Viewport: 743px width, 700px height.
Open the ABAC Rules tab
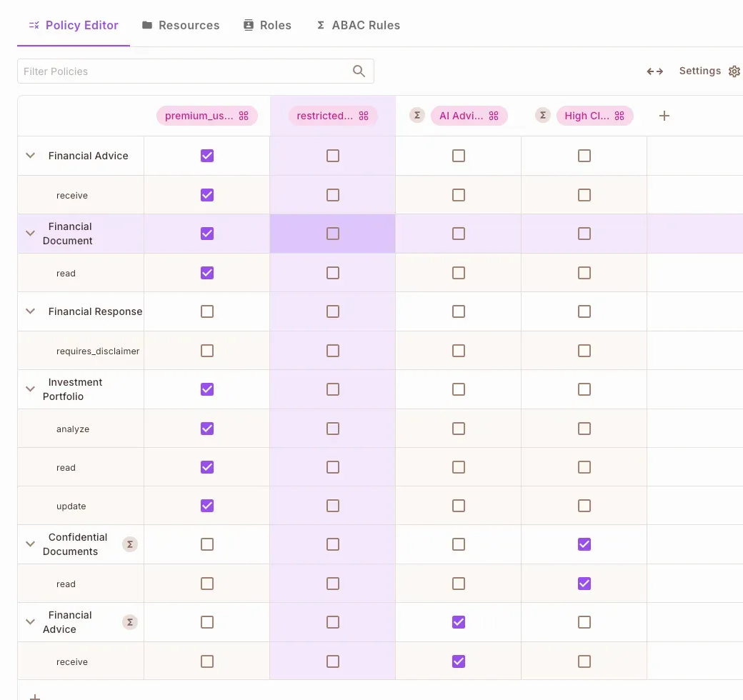358,25
